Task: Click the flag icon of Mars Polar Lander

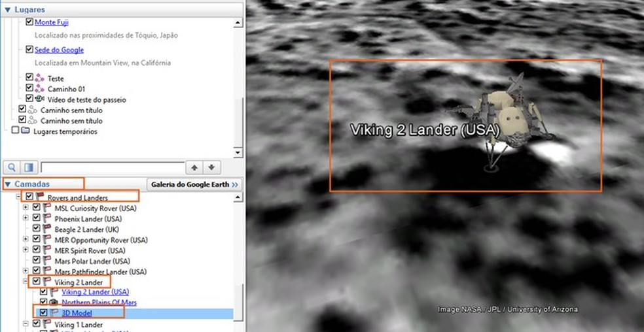Action: point(47,261)
